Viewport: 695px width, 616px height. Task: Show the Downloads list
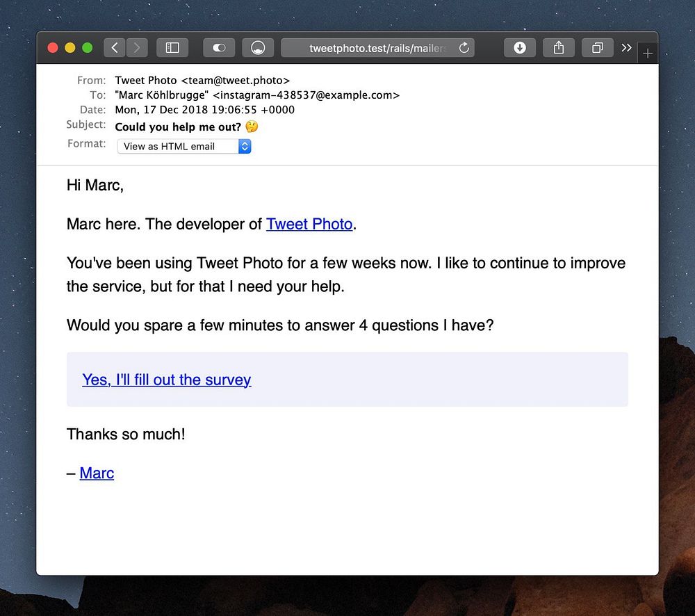[520, 47]
